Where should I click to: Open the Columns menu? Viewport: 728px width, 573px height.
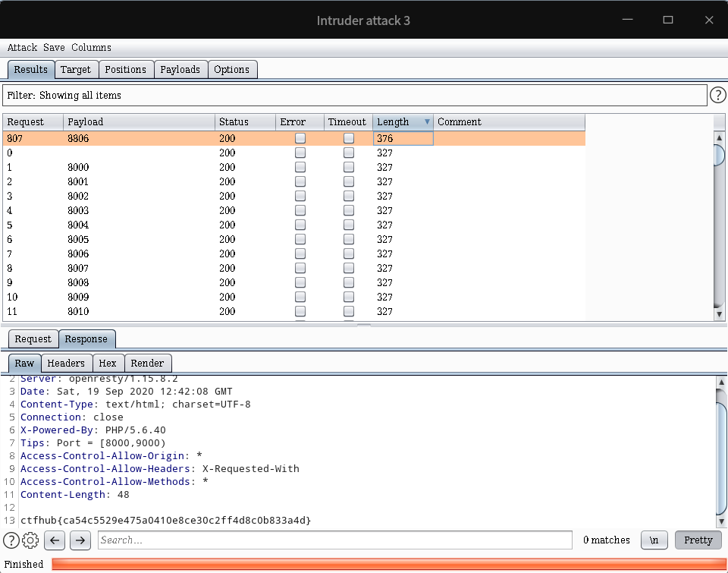(x=92, y=47)
